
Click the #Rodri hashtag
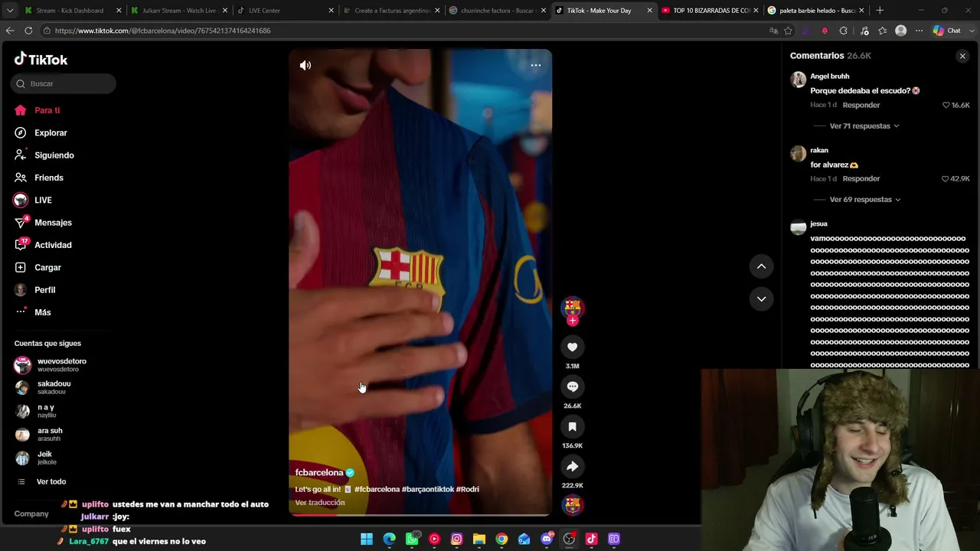click(467, 489)
